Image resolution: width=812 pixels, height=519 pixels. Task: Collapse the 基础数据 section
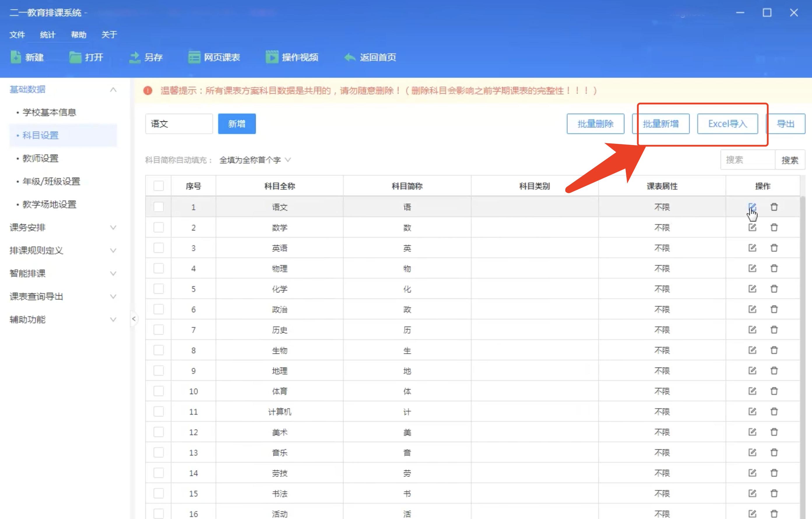[x=113, y=90]
